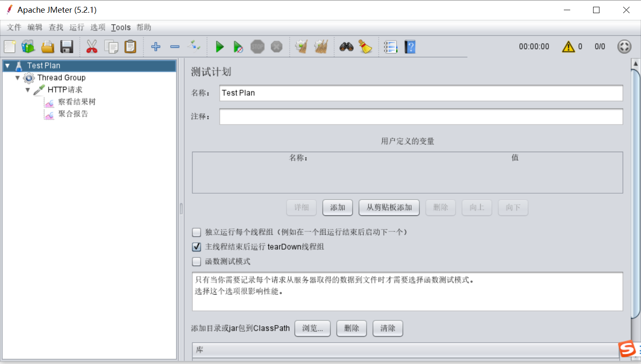Click the 添加 variable button
The height and width of the screenshot is (364, 641).
pyautogui.click(x=337, y=208)
